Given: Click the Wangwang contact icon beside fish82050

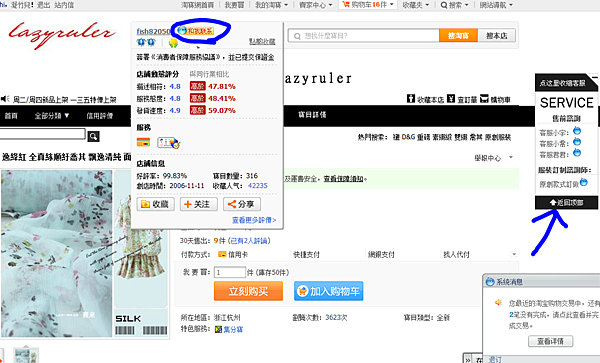Looking at the screenshot, I should point(196,31).
